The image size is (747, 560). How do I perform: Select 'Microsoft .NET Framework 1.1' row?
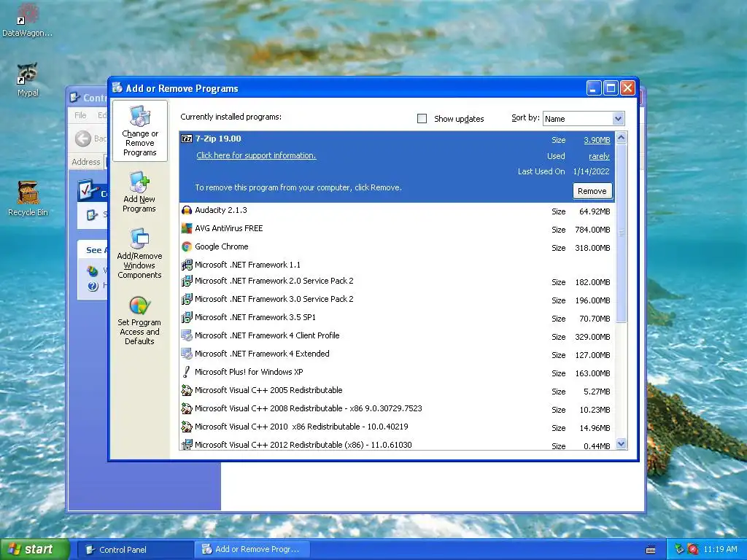(398, 265)
